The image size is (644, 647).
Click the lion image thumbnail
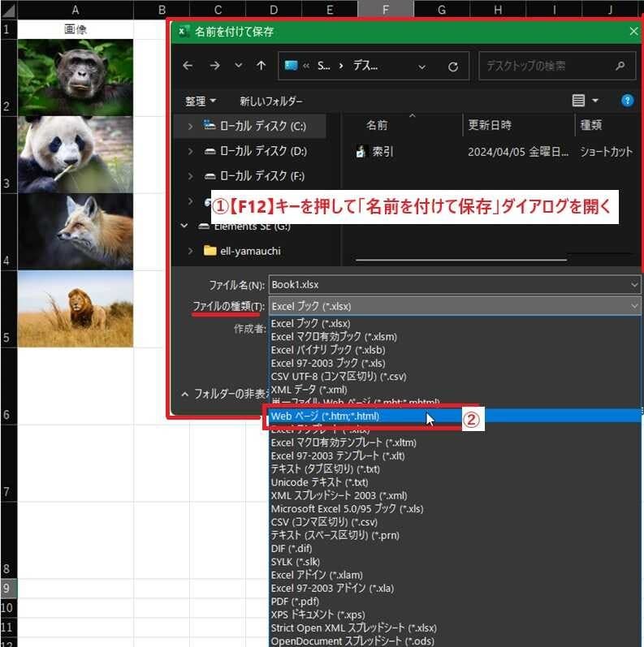(x=75, y=308)
